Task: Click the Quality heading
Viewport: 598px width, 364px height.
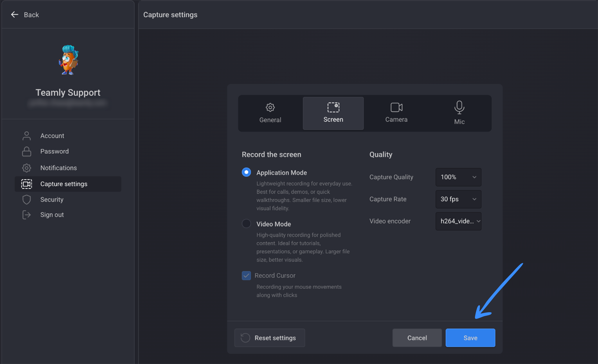Action: point(381,154)
